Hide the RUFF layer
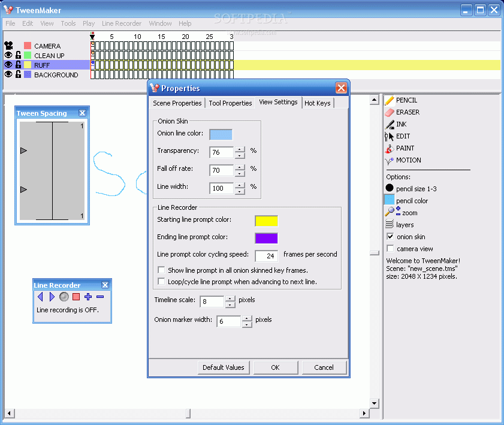504x425 pixels. [8, 65]
